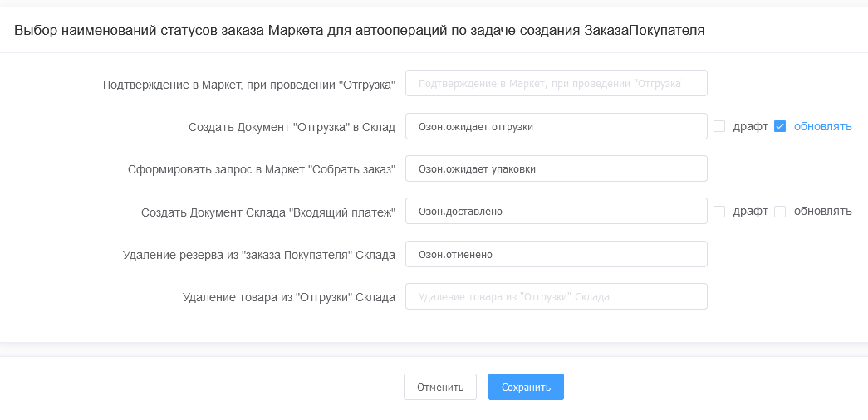Click the 'Удаление резерва из заказа Покупателя' label

(258, 255)
